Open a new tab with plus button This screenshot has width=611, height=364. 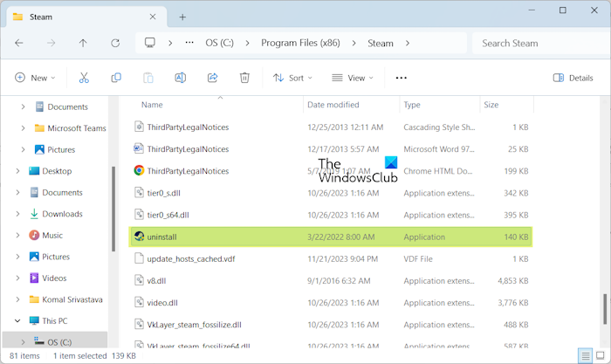tap(182, 17)
